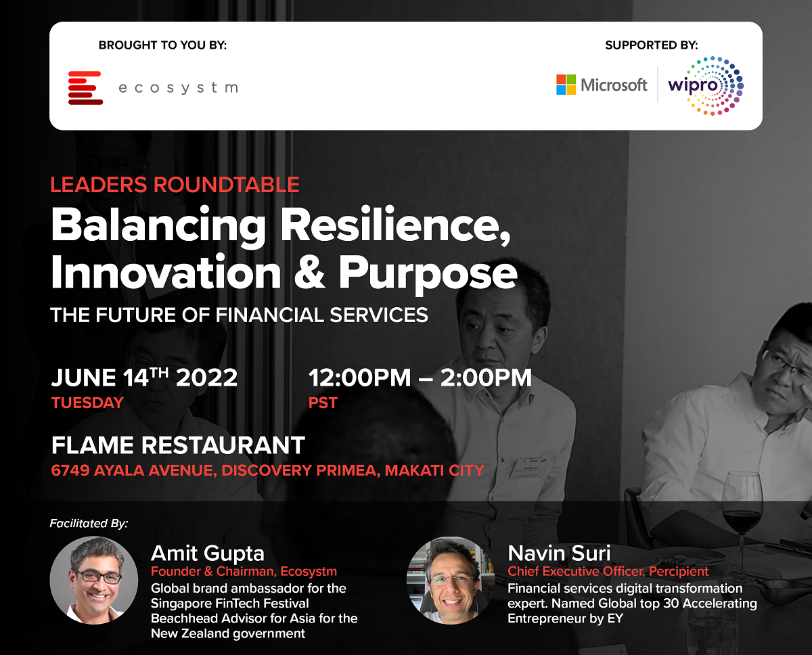Image resolution: width=812 pixels, height=655 pixels.
Task: Click the June 14th 2022 date text
Action: click(144, 377)
